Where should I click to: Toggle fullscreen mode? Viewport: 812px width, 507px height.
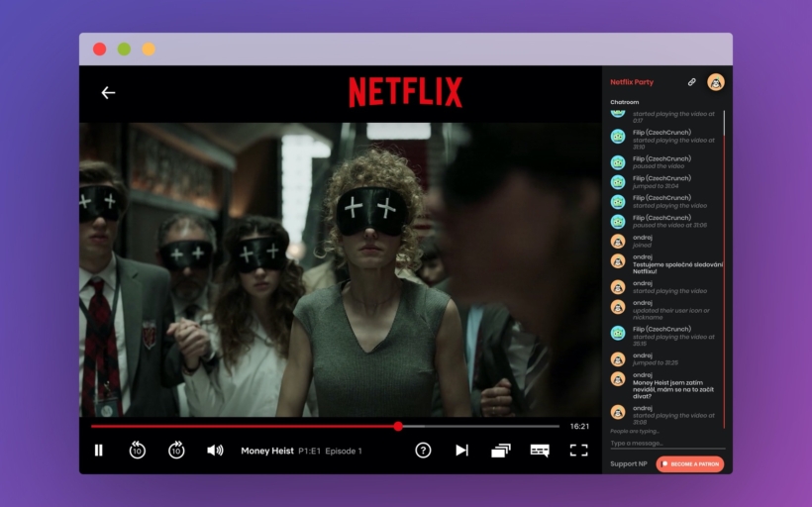click(578, 451)
